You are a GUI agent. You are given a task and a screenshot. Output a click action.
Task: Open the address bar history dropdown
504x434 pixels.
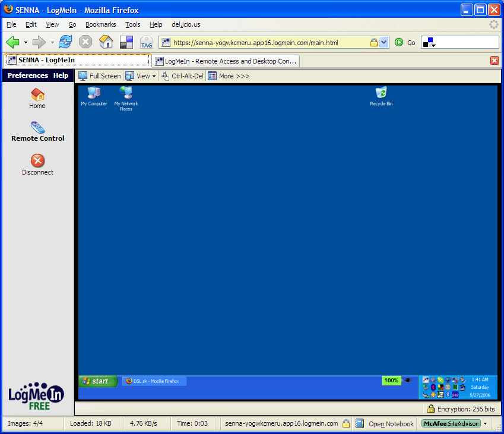tap(383, 42)
